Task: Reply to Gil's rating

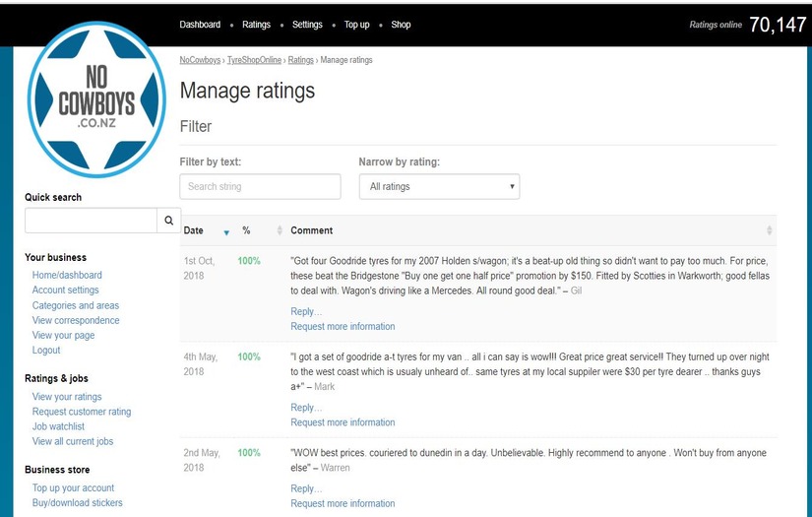Action: [306, 311]
